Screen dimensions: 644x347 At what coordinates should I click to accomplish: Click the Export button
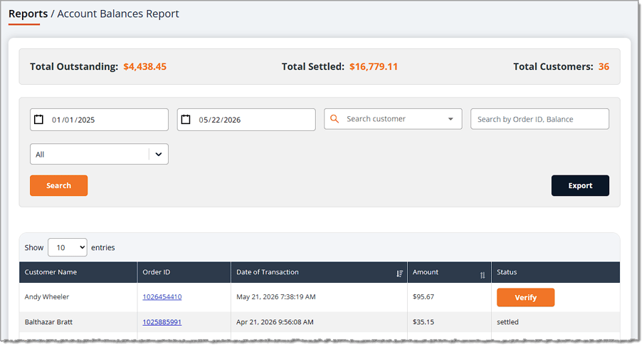[580, 185]
